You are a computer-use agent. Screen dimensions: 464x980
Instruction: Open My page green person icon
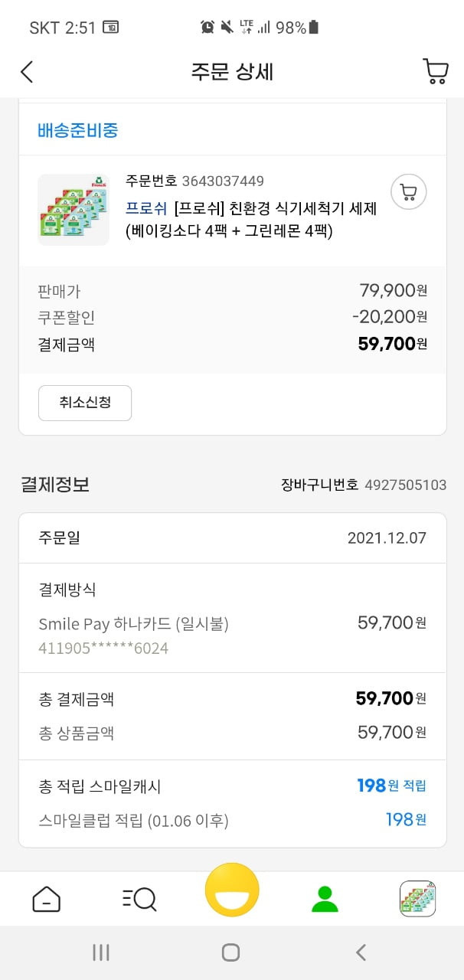[325, 898]
